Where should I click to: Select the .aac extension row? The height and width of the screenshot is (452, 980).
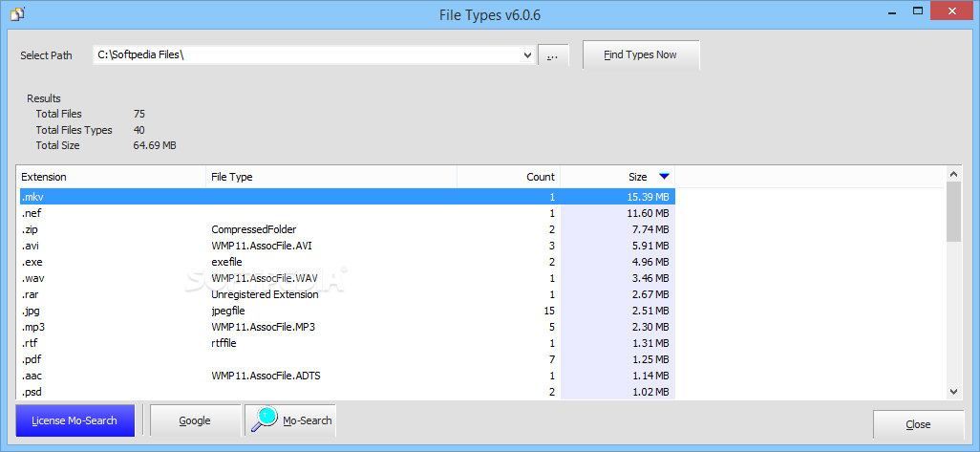click(x=347, y=376)
